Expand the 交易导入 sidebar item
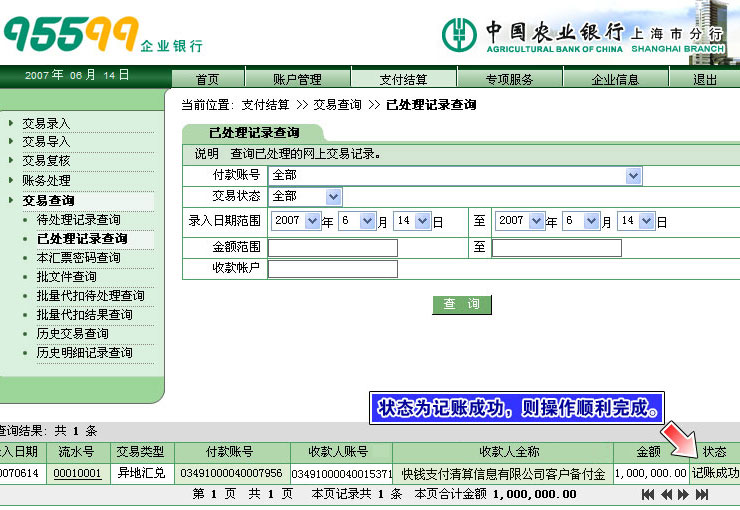The image size is (740, 510). tap(46, 142)
